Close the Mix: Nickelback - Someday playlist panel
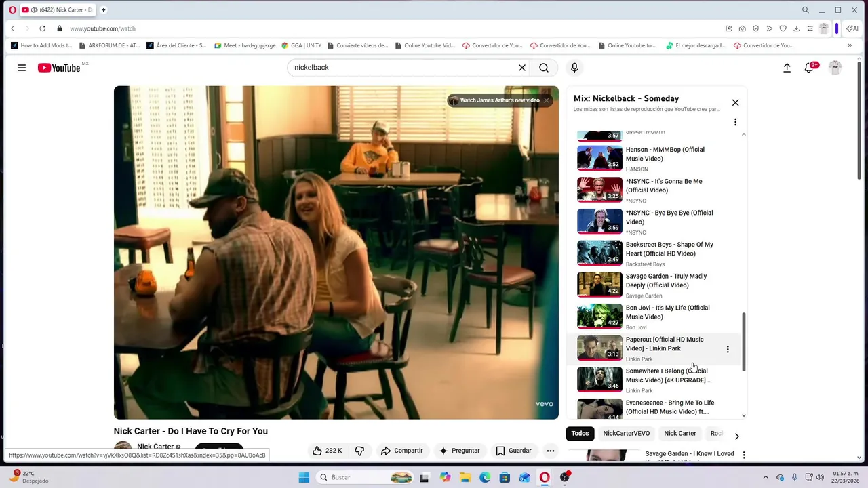 [x=735, y=102]
